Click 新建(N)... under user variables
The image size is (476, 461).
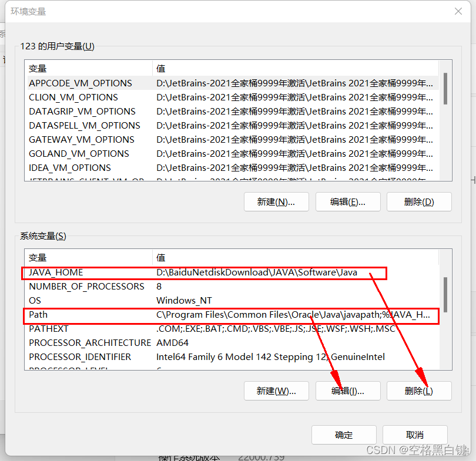tap(276, 201)
